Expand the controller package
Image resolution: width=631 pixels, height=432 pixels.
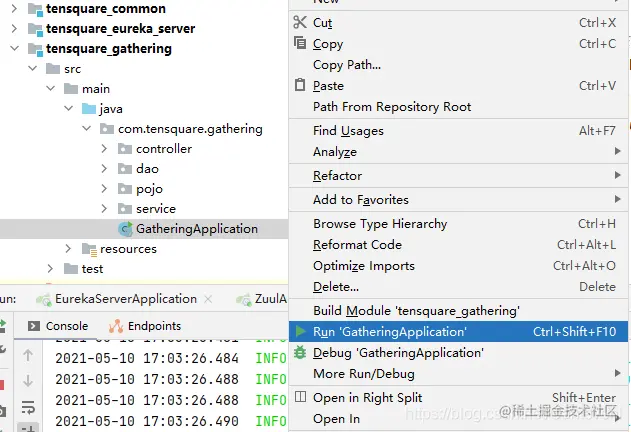click(104, 149)
